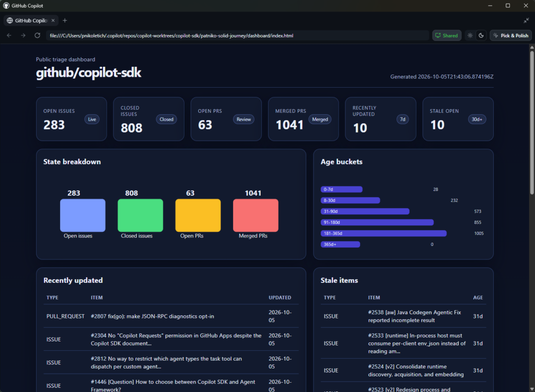This screenshot has height=392, width=535.
Task: Click the 63 Open PRs count
Action: click(x=205, y=125)
